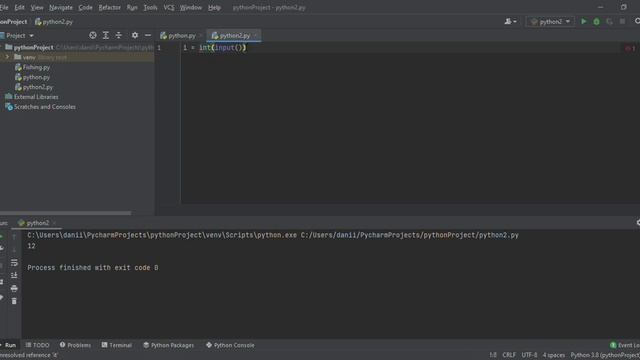The height and width of the screenshot is (360, 640).
Task: Move up the stack trace arrow
Action: pyautogui.click(x=14, y=236)
